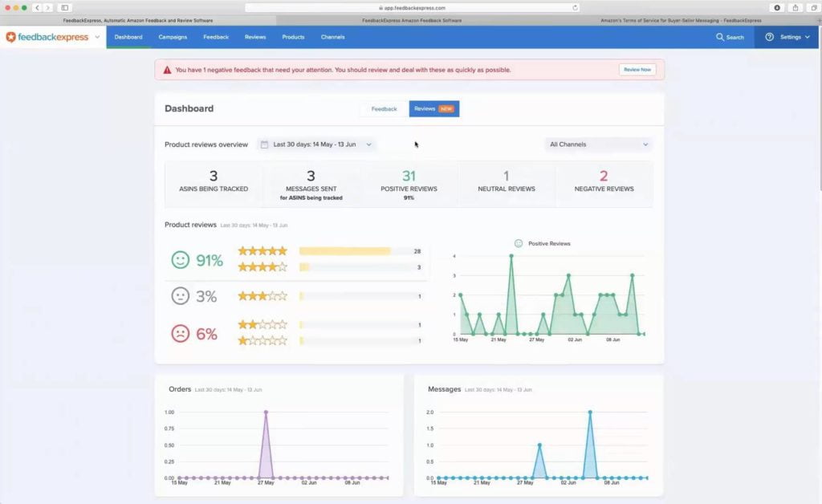The image size is (822, 504).
Task: Click the peak point of the Positive Reviews chart
Action: click(511, 256)
